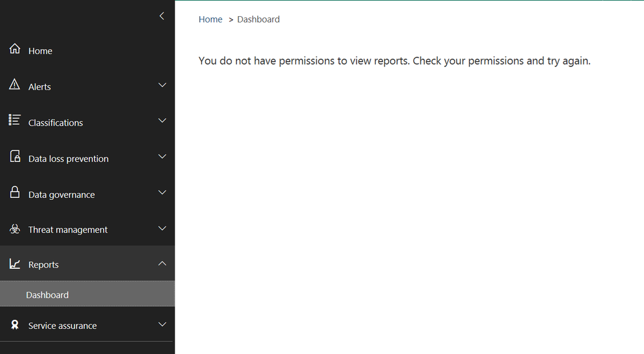Click the Dashboard breadcrumb text

[259, 19]
